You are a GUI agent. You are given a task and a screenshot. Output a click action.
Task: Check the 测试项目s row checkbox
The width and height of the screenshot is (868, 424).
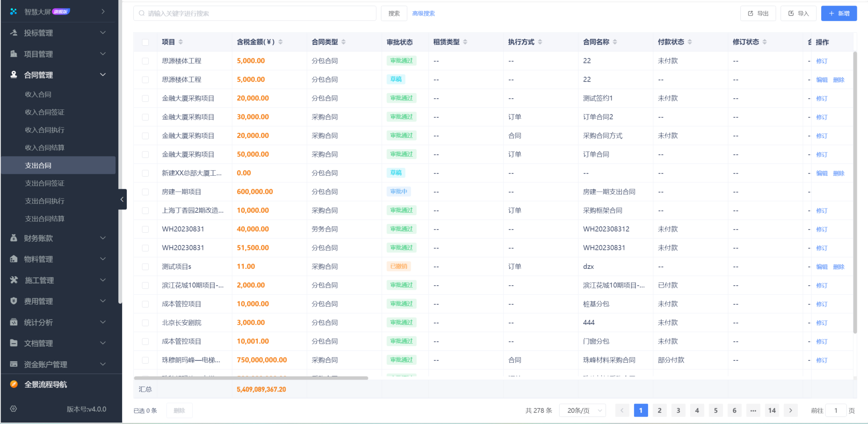(146, 266)
